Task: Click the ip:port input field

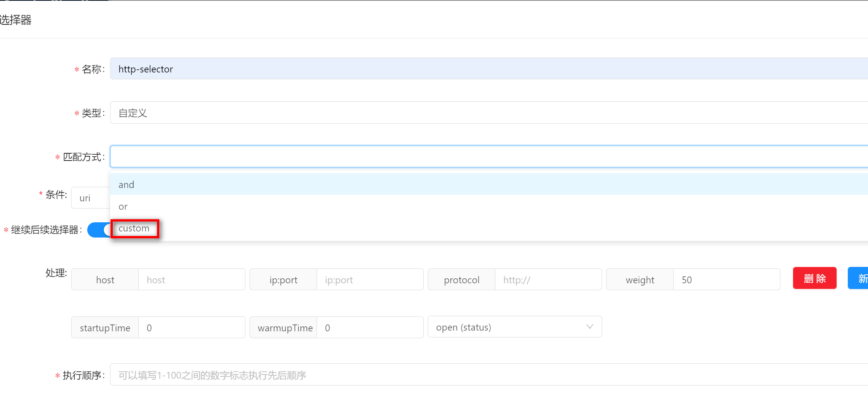Action: pos(370,280)
